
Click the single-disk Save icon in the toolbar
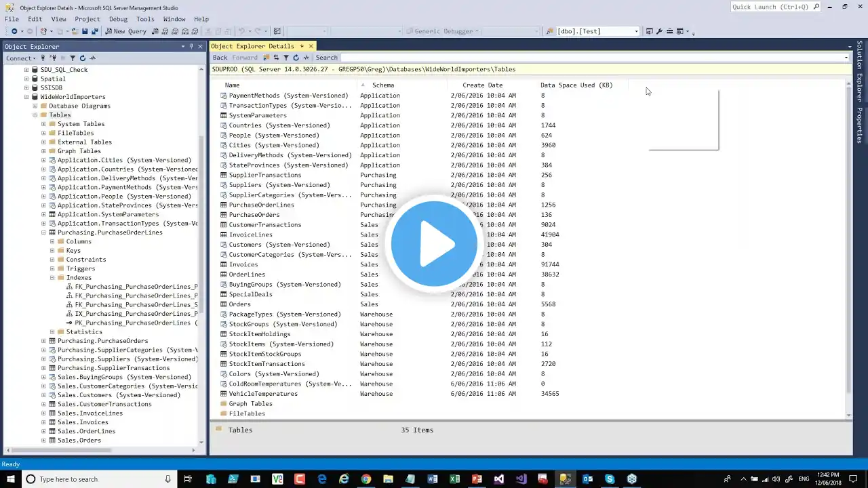[85, 31]
